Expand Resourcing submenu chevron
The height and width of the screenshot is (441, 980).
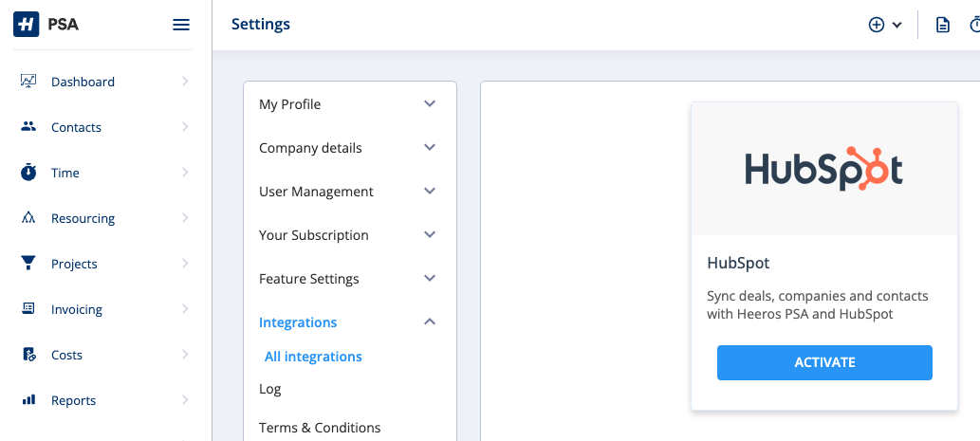point(185,218)
